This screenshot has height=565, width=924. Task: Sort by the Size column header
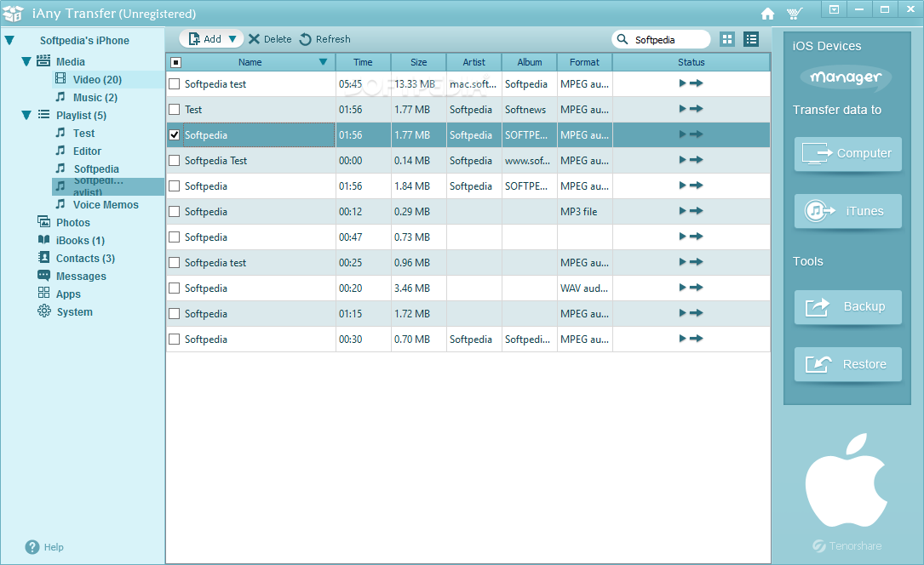[x=418, y=62]
